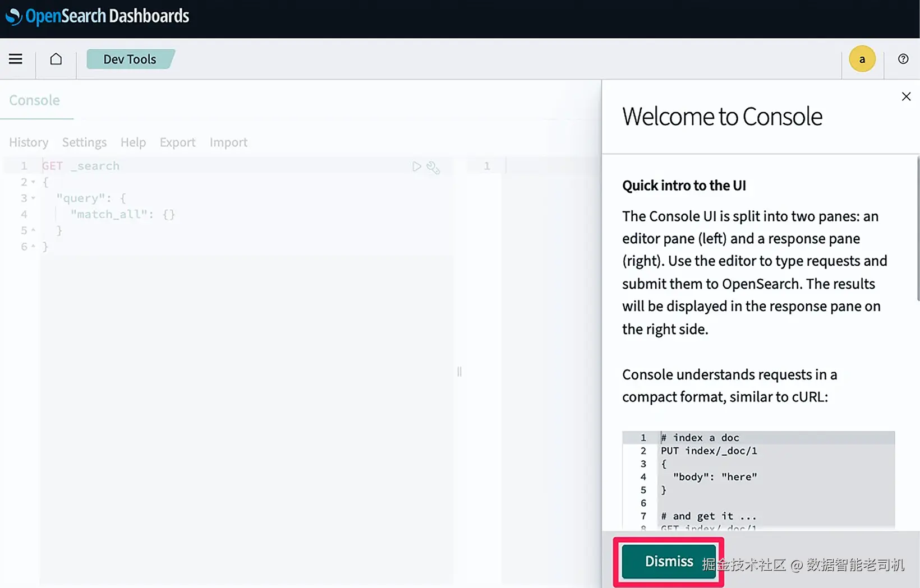This screenshot has height=588, width=920.
Task: Collapse the fold arrow on editor line 3
Action: (33, 198)
